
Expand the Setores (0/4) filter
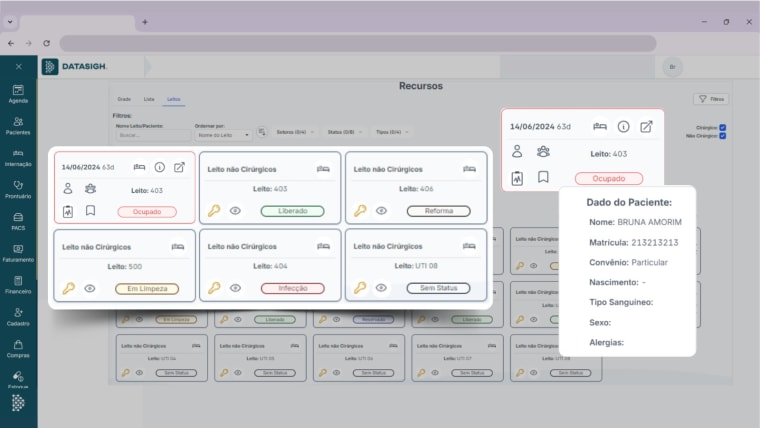coord(295,132)
